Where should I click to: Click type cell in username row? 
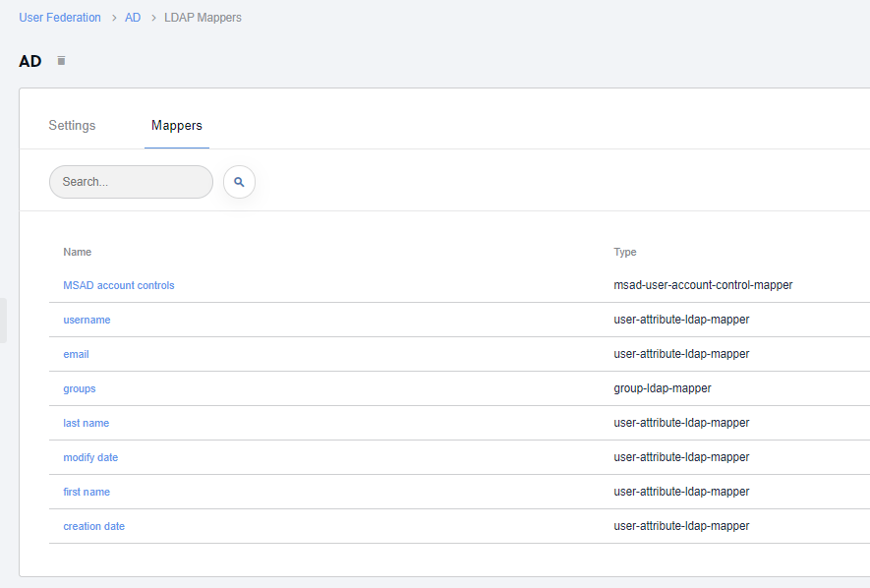(681, 320)
